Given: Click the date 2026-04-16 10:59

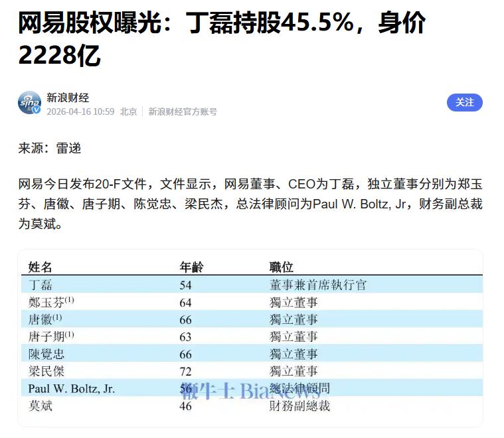Looking at the screenshot, I should [80, 111].
